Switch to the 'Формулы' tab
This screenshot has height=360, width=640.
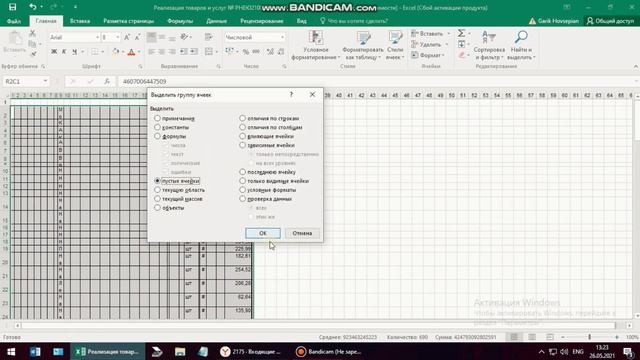coord(180,21)
